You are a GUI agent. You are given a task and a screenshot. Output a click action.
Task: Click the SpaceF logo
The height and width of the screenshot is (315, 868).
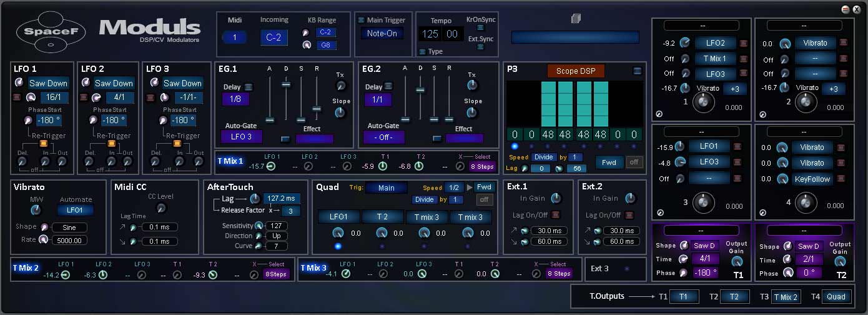52,31
